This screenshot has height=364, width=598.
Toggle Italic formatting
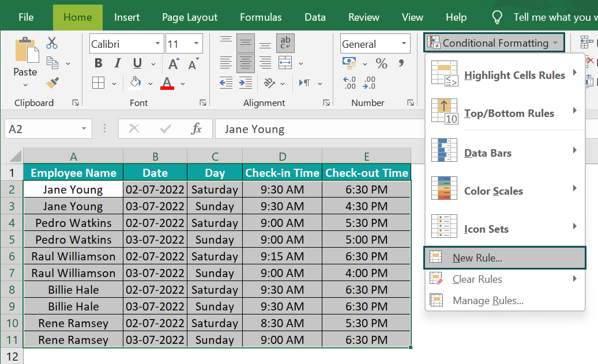click(118, 63)
